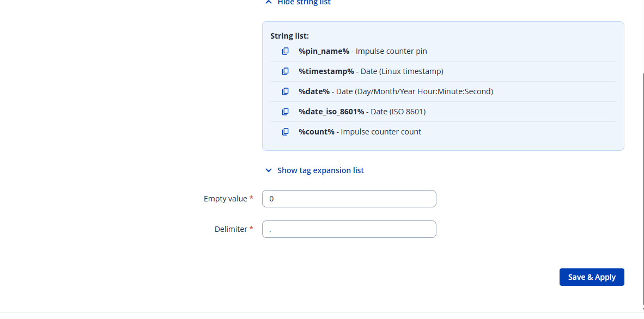Copy the %timestamp% string
The image size is (644, 319).
(285, 71)
